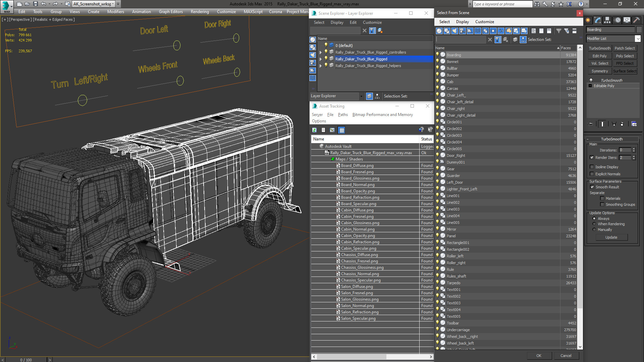644x362 pixels.
Task: Click Refresh icon in Asset Tracking toolbar
Action: (314, 130)
